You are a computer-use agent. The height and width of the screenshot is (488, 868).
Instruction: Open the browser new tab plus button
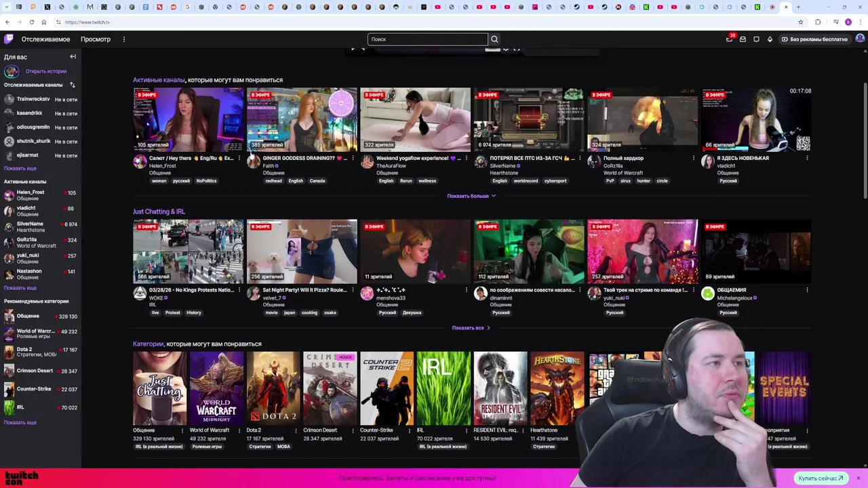798,7
